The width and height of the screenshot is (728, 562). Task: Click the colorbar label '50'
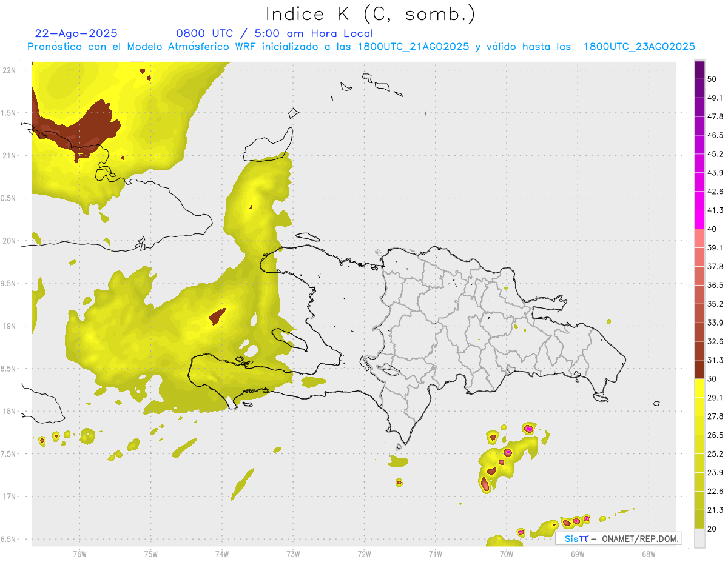tap(712, 79)
